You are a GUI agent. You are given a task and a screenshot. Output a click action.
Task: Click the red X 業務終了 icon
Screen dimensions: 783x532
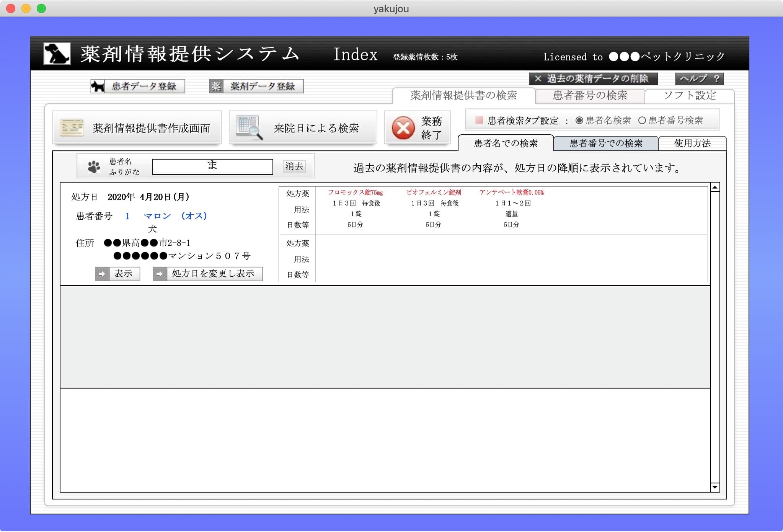point(403,128)
